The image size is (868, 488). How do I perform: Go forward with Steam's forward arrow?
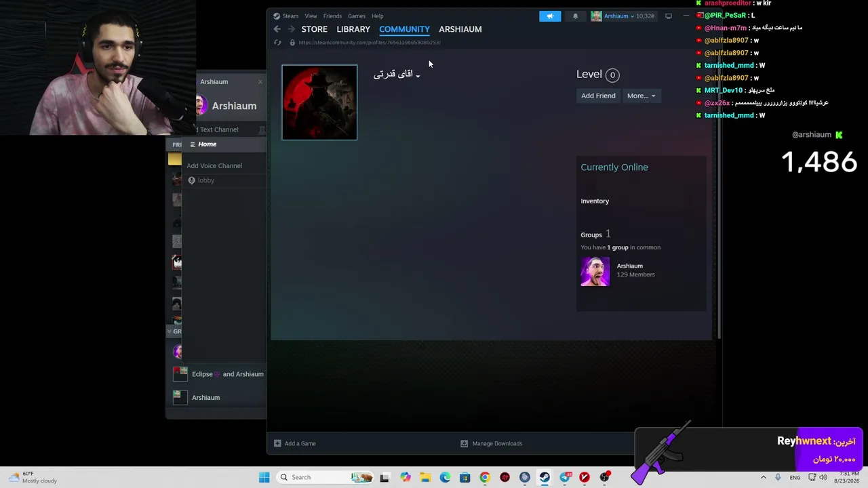point(291,29)
